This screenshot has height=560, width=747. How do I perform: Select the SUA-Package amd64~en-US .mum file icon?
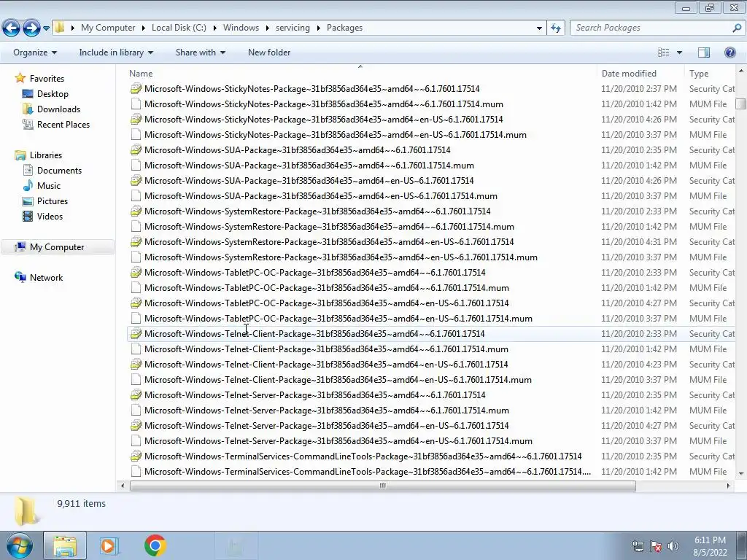[136, 195]
